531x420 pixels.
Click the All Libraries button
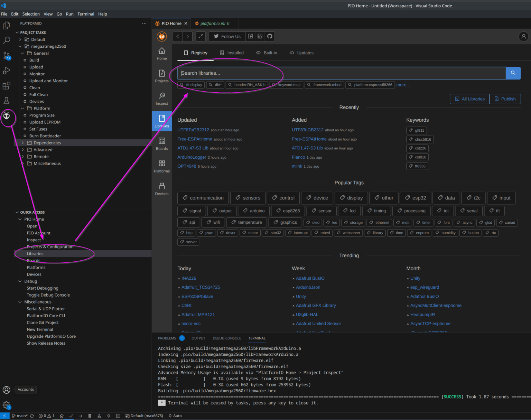pyautogui.click(x=469, y=99)
